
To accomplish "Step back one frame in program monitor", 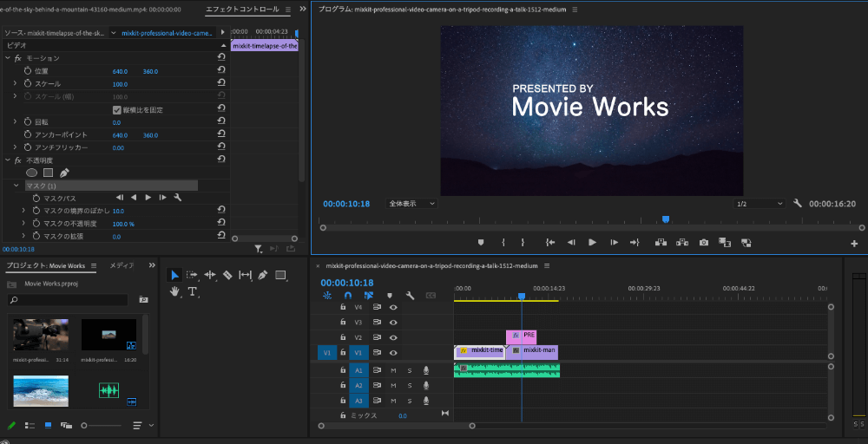I will click(x=571, y=242).
